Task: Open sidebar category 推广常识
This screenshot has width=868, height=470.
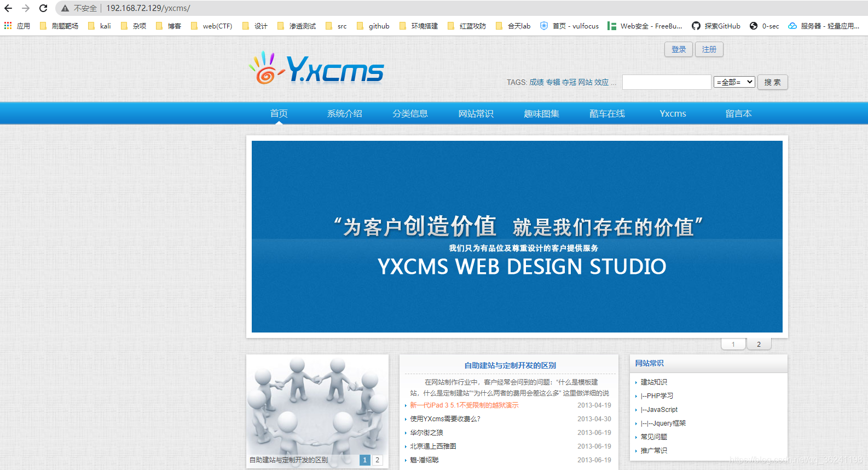Action: (x=654, y=451)
